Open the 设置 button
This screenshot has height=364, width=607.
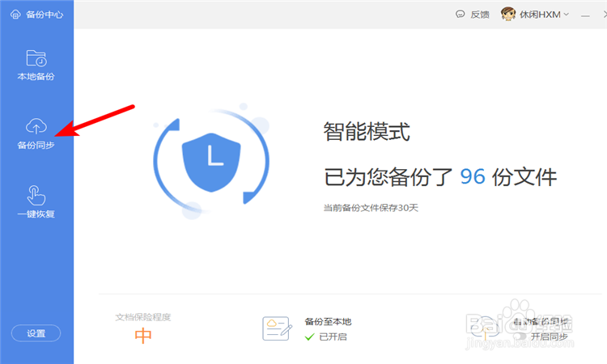click(36, 333)
